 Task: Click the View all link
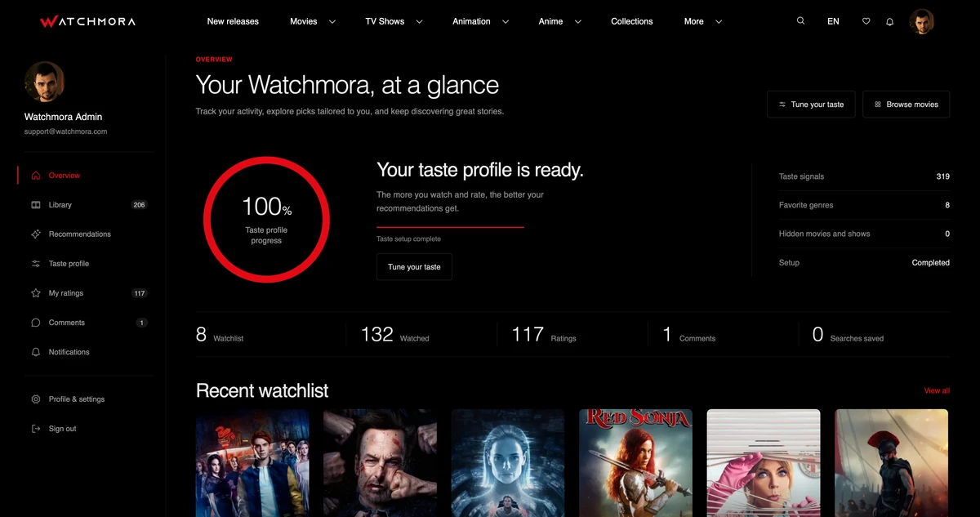937,391
